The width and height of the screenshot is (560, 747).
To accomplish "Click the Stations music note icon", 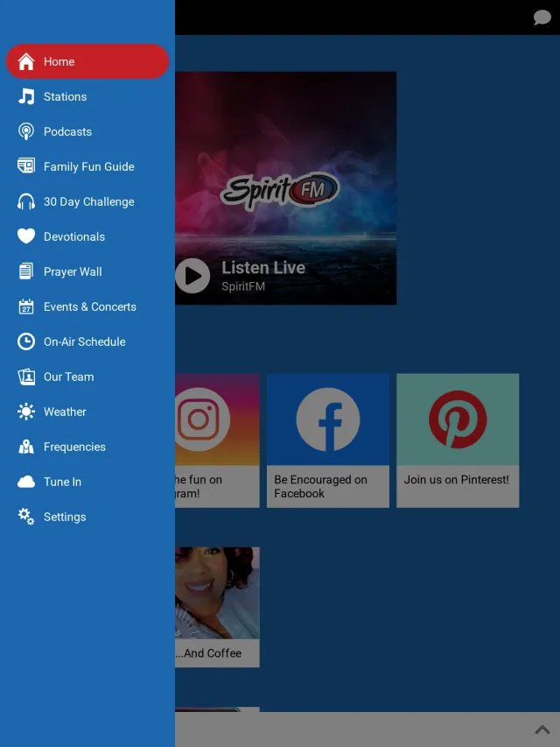I will pyautogui.click(x=26, y=96).
